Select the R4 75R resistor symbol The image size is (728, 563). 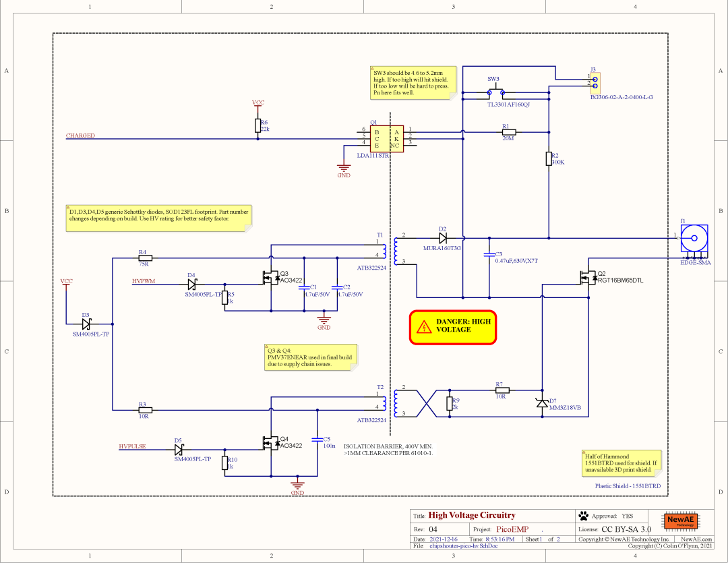click(x=146, y=258)
